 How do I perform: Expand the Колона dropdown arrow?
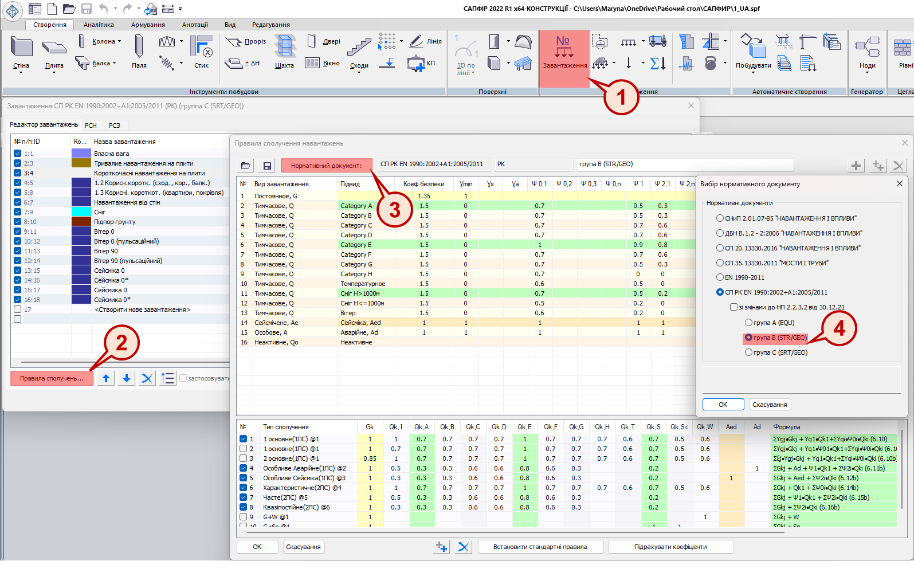(120, 41)
